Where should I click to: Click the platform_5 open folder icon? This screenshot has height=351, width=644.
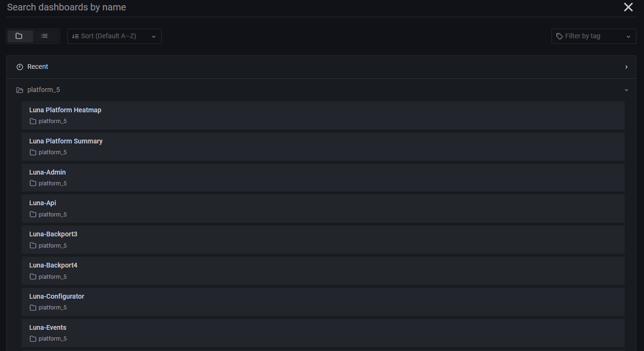click(x=20, y=90)
